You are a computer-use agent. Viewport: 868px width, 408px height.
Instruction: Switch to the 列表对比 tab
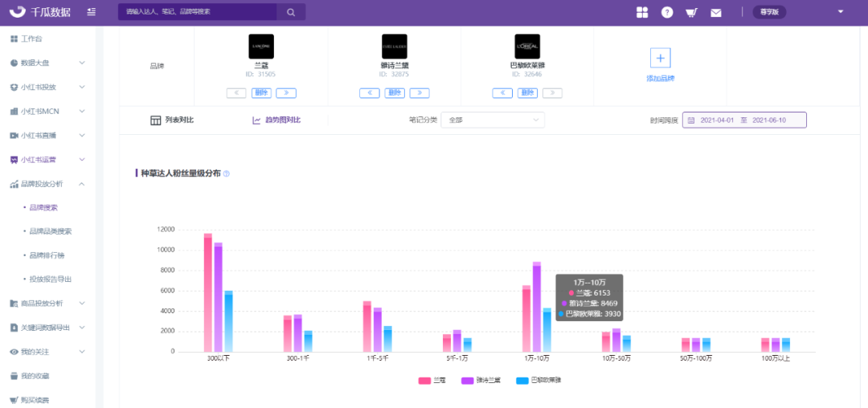(172, 120)
